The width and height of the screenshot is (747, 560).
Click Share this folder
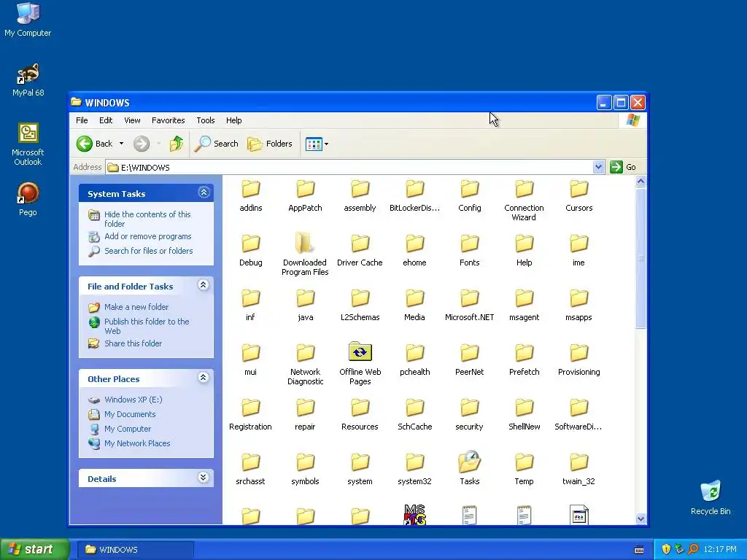[133, 343]
